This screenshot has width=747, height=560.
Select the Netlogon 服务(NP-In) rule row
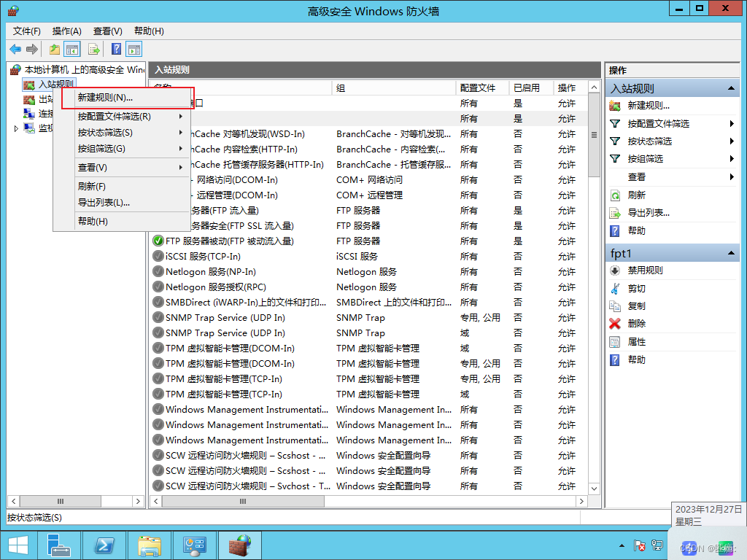[x=369, y=272]
